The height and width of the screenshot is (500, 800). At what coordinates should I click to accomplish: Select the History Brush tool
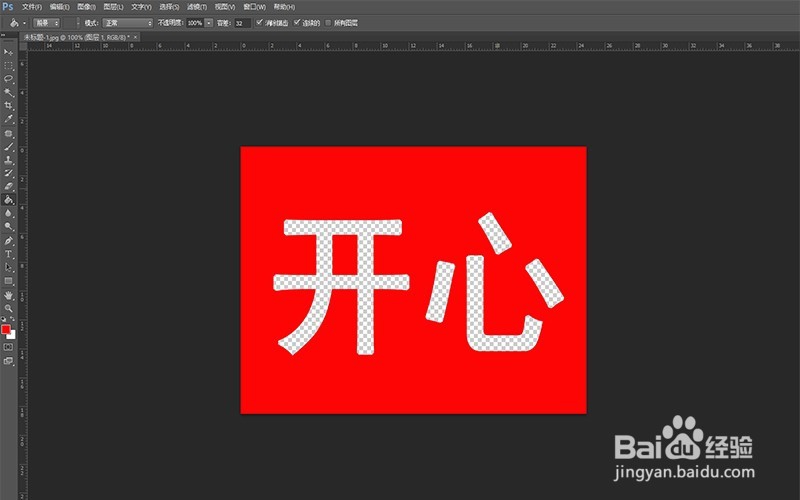(x=8, y=173)
